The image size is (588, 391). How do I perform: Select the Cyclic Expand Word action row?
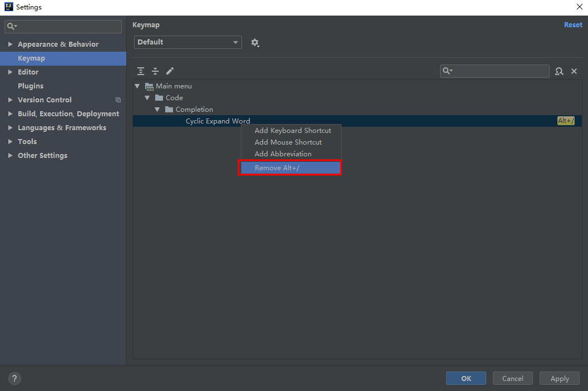coord(357,121)
